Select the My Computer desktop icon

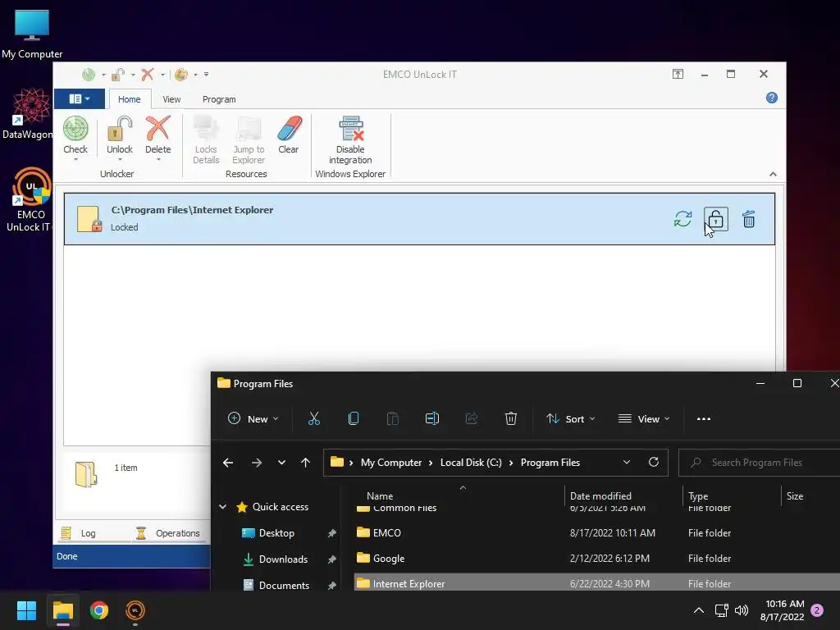pyautogui.click(x=32, y=34)
